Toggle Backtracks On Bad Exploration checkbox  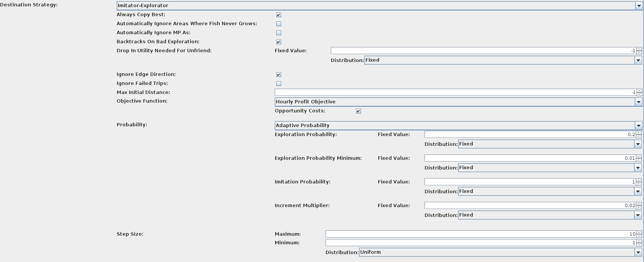(x=279, y=42)
